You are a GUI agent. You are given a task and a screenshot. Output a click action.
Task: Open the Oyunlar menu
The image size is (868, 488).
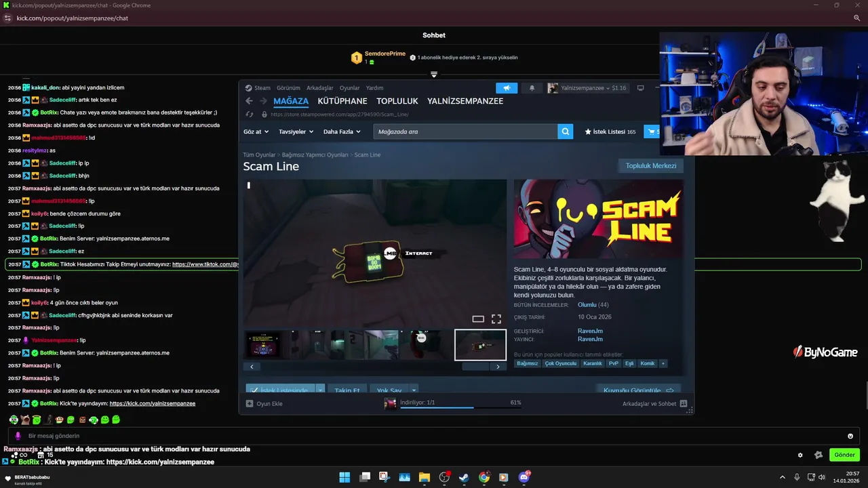tap(350, 88)
